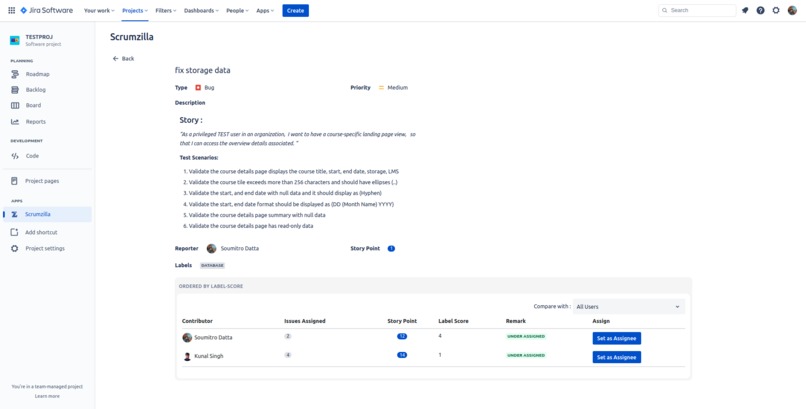Open the notifications icon in header
Screen dimensions: 806x409
[x=745, y=10]
